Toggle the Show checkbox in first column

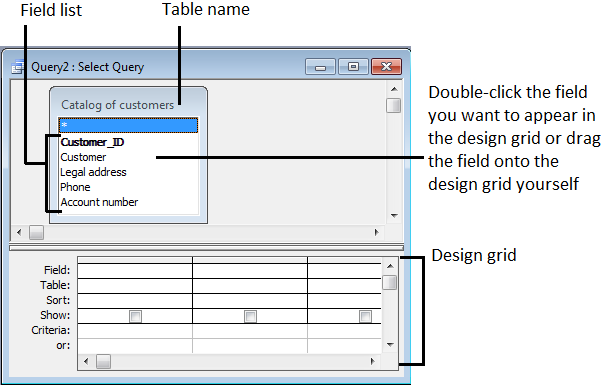(135, 317)
